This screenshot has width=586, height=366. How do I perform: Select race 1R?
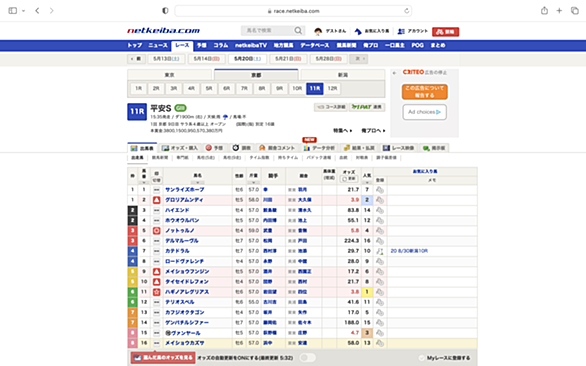138,89
